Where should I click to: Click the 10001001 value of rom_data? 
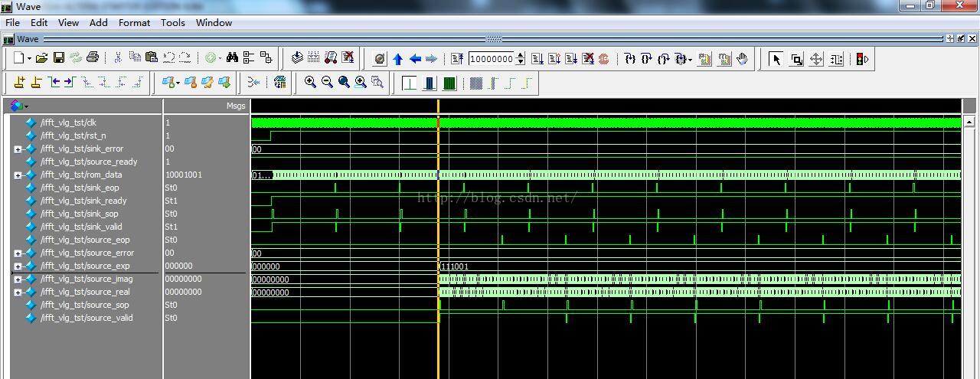(184, 175)
